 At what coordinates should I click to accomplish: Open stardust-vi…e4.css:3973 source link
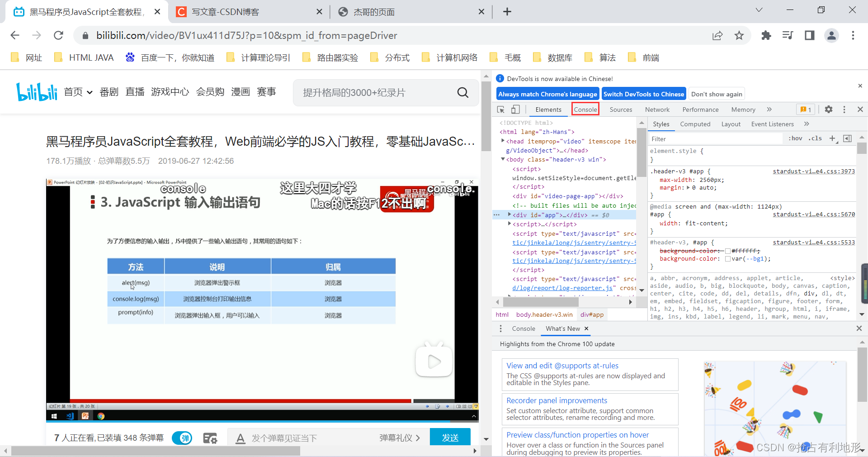(814, 171)
